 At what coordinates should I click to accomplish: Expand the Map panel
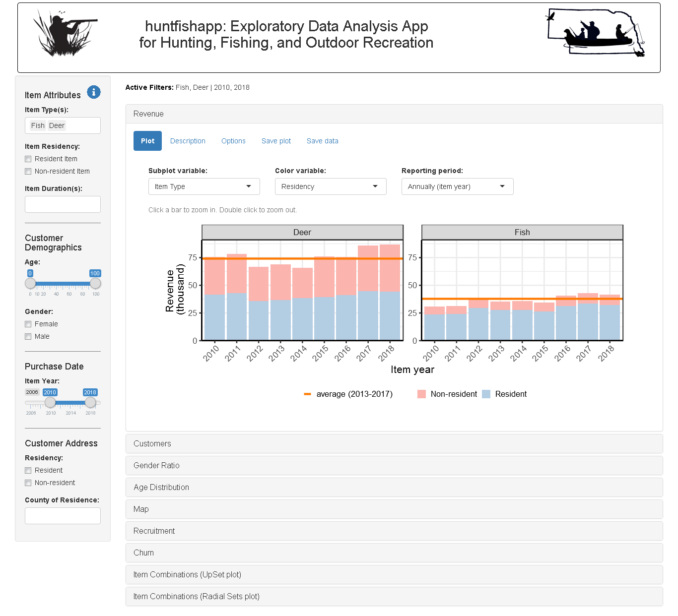(394, 509)
